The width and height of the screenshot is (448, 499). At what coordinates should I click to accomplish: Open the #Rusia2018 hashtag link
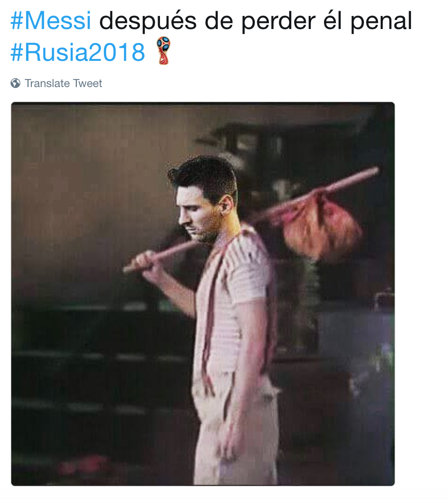(x=78, y=52)
